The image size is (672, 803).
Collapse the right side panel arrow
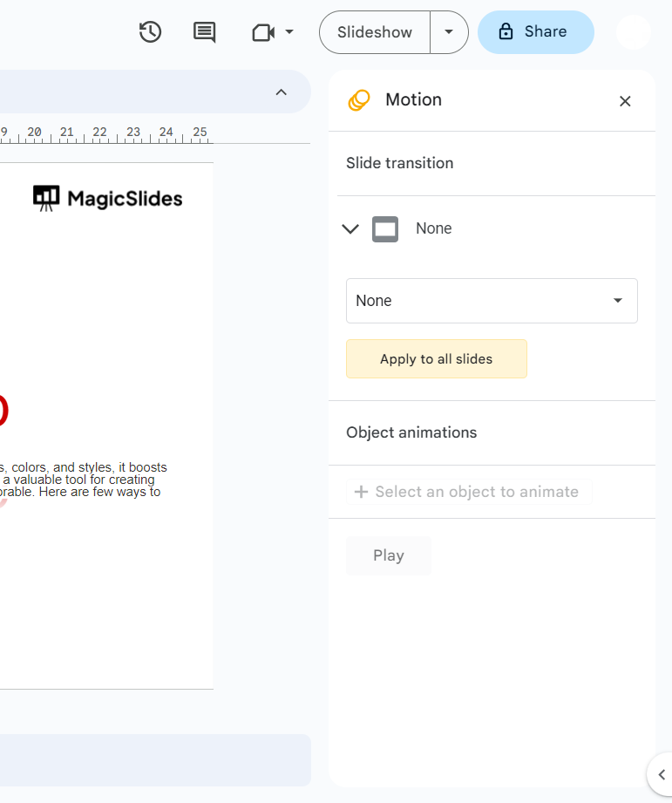point(660,774)
